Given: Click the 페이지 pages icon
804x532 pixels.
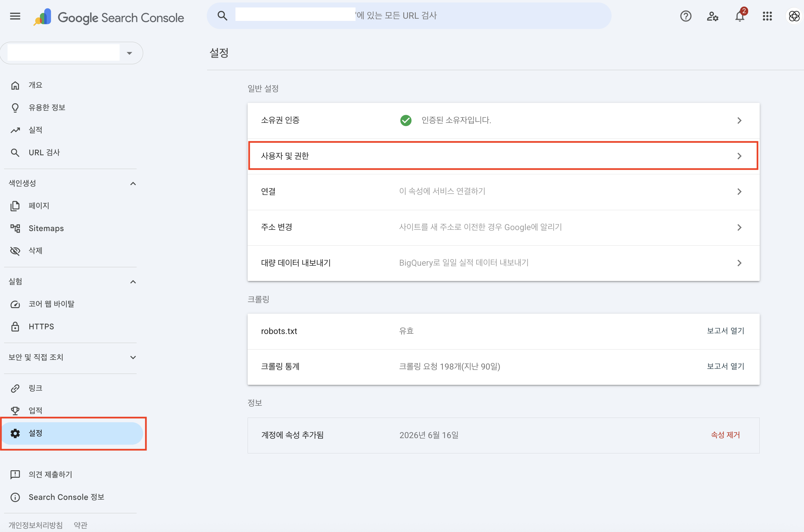Looking at the screenshot, I should point(15,206).
